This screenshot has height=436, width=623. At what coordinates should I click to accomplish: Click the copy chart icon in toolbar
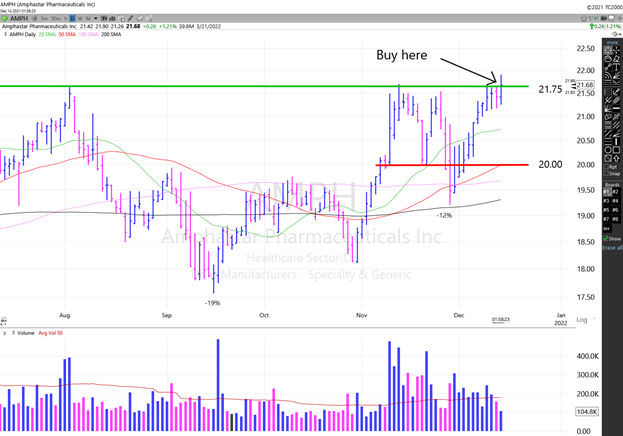(x=121, y=19)
